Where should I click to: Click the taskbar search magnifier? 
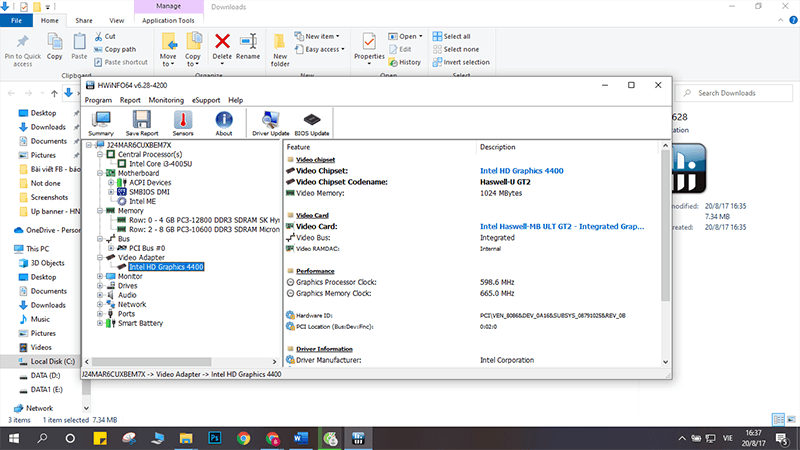pos(42,438)
